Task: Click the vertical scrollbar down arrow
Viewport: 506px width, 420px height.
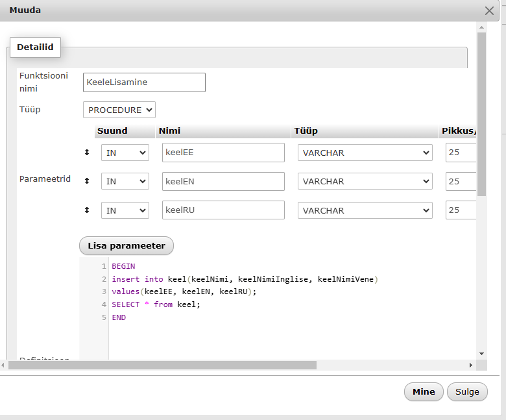Action: click(x=481, y=354)
